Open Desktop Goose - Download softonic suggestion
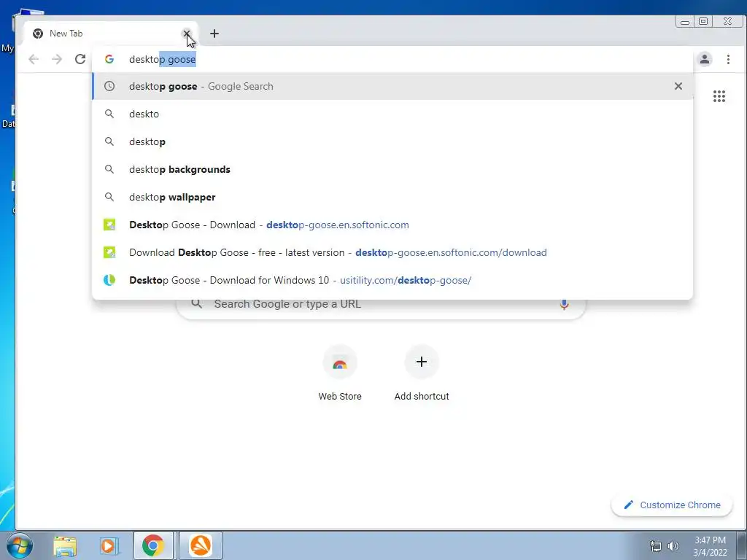 click(392, 225)
